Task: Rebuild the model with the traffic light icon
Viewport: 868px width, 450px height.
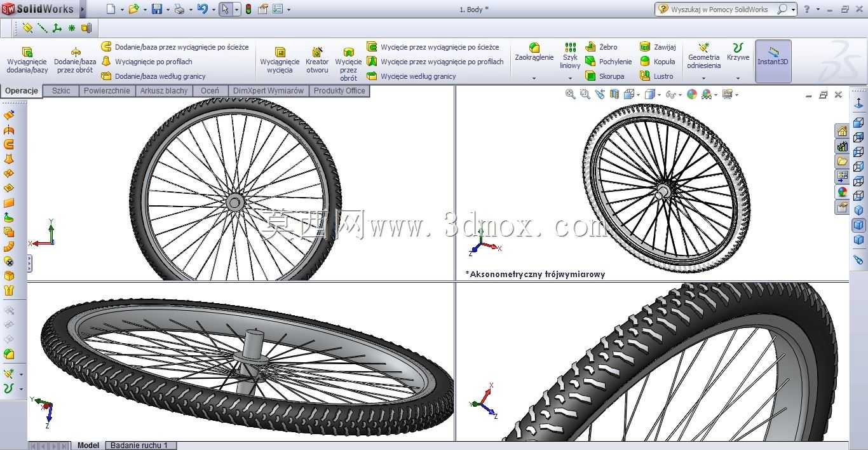Action: coord(248,9)
